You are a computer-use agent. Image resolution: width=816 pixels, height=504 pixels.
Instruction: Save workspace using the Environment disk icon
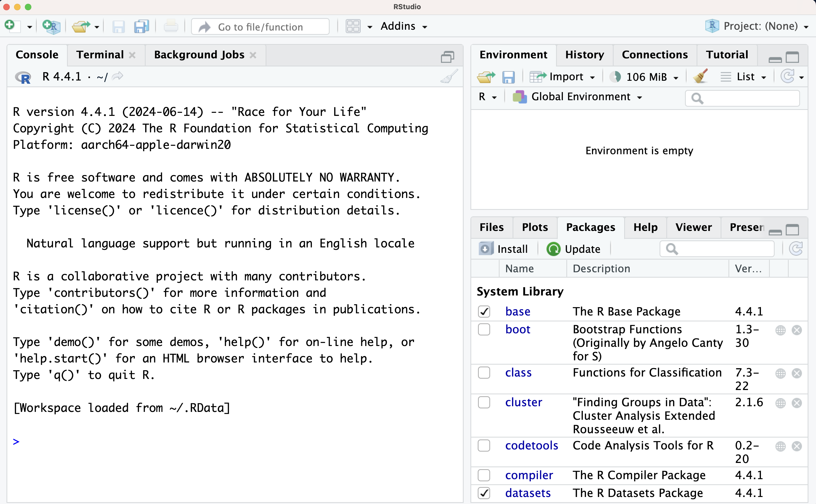508,77
